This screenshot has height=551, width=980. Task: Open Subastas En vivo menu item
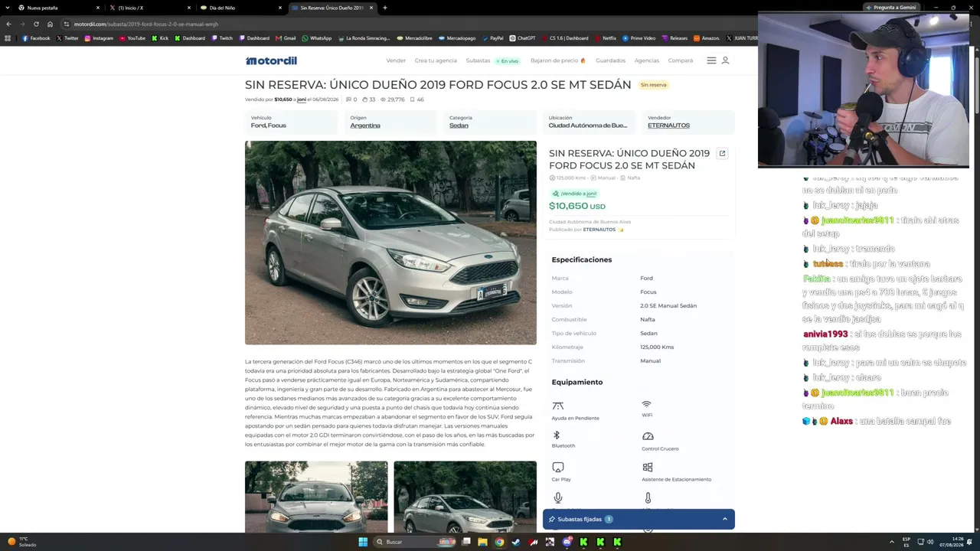(492, 60)
